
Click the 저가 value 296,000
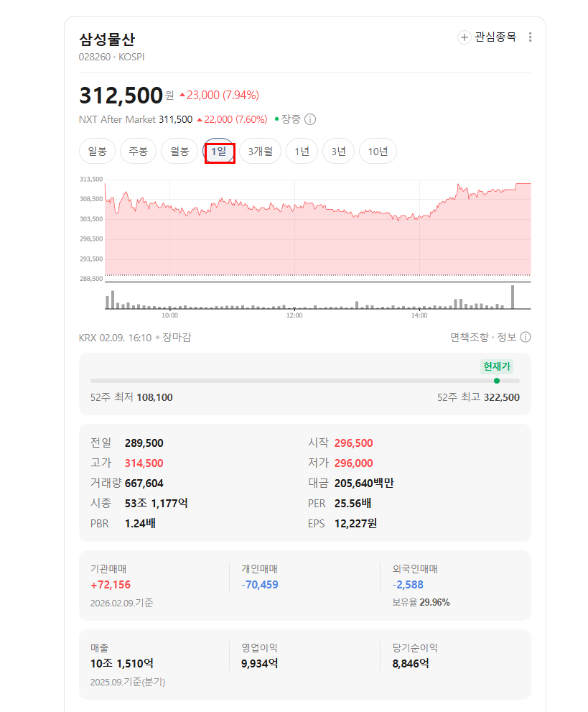pyautogui.click(x=353, y=463)
